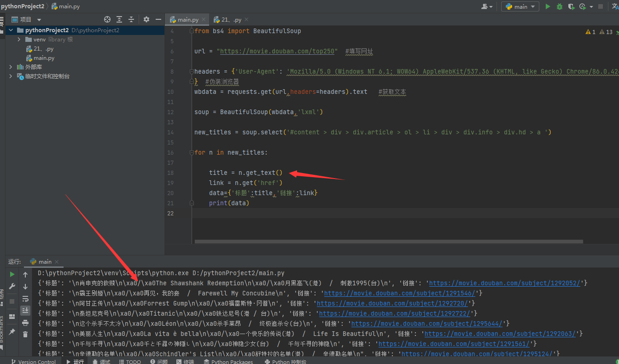
Task: Open the main run configuration dropdown
Action: (x=520, y=6)
